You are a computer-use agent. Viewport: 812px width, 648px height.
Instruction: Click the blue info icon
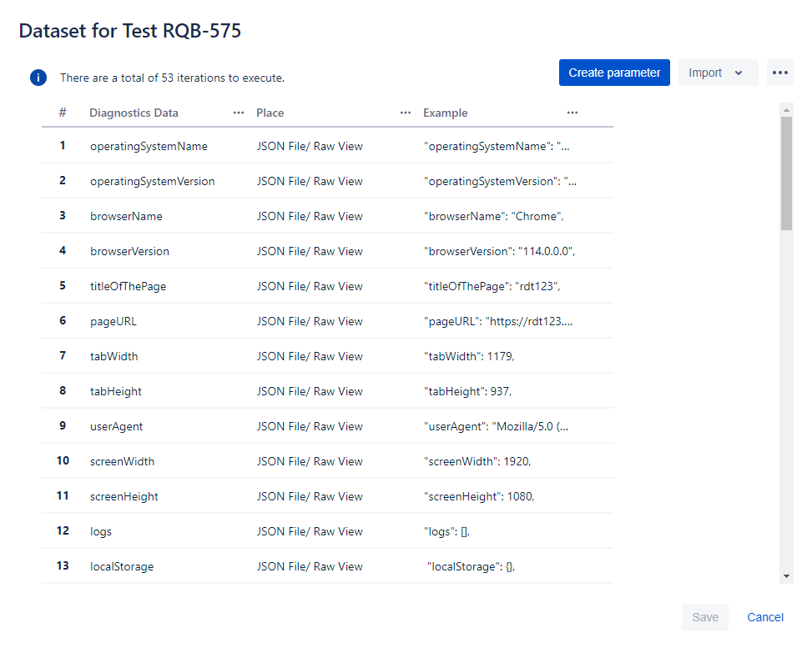(x=38, y=78)
